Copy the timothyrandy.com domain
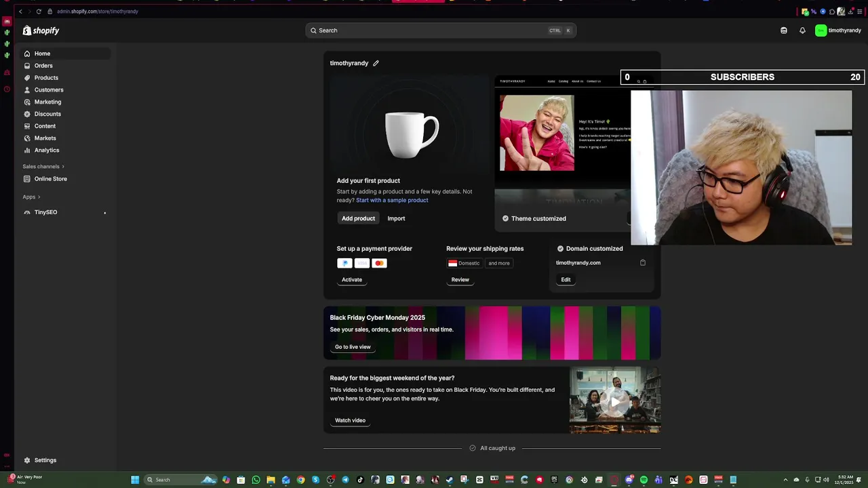 [x=643, y=263]
